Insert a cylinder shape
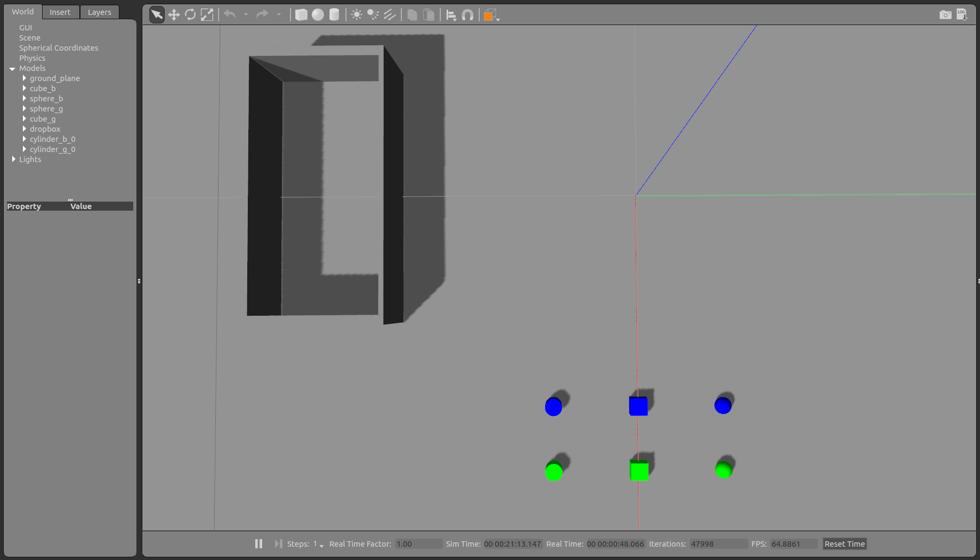 coord(334,15)
